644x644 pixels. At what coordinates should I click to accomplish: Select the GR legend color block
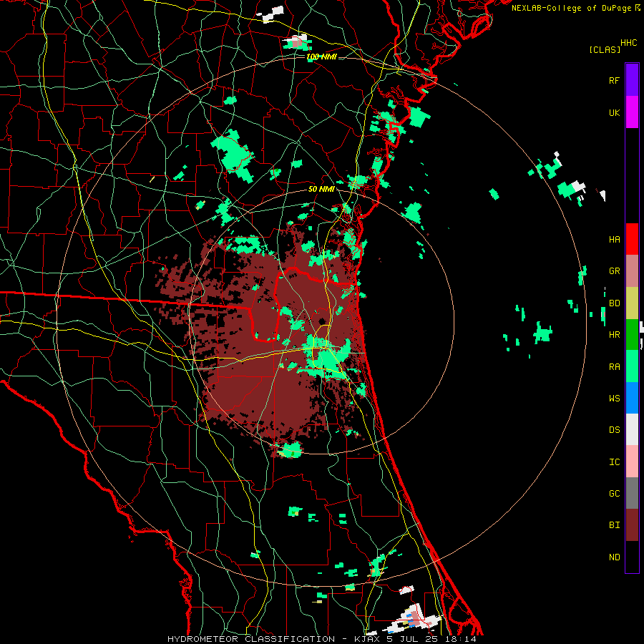pos(632,271)
